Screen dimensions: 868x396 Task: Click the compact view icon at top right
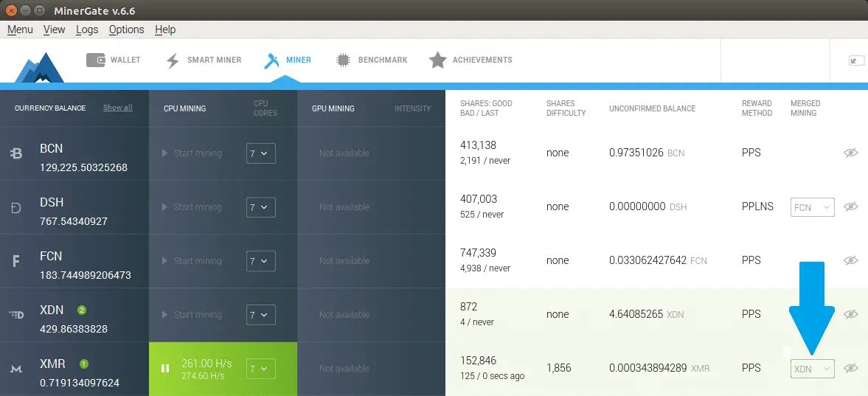point(857,60)
